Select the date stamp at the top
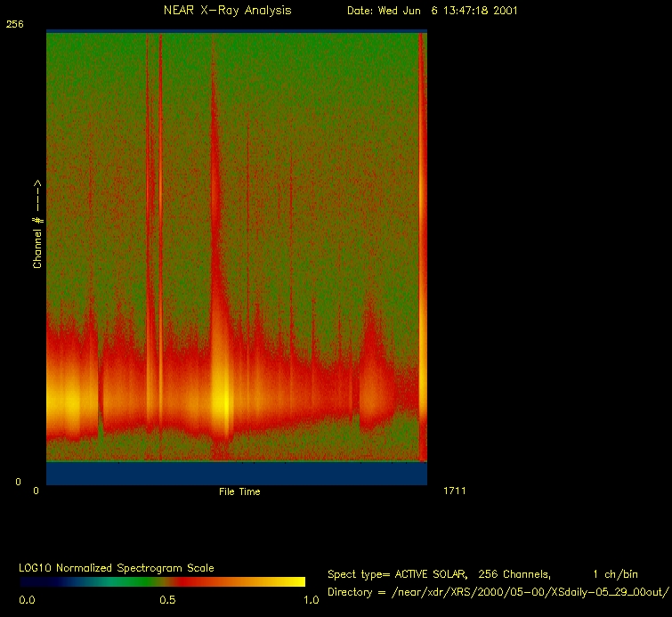This screenshot has height=617, width=672. [x=433, y=11]
